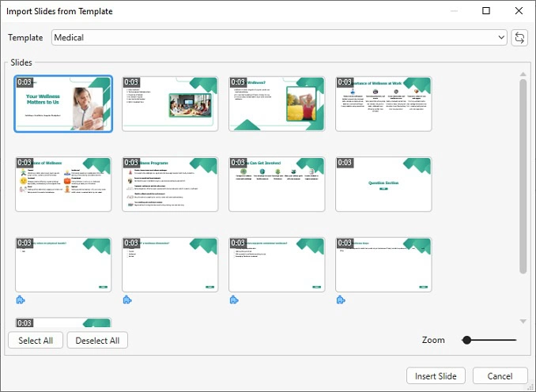Select 'Importance of Wellness at Work' slide
The image size is (536, 392).
pyautogui.click(x=383, y=104)
